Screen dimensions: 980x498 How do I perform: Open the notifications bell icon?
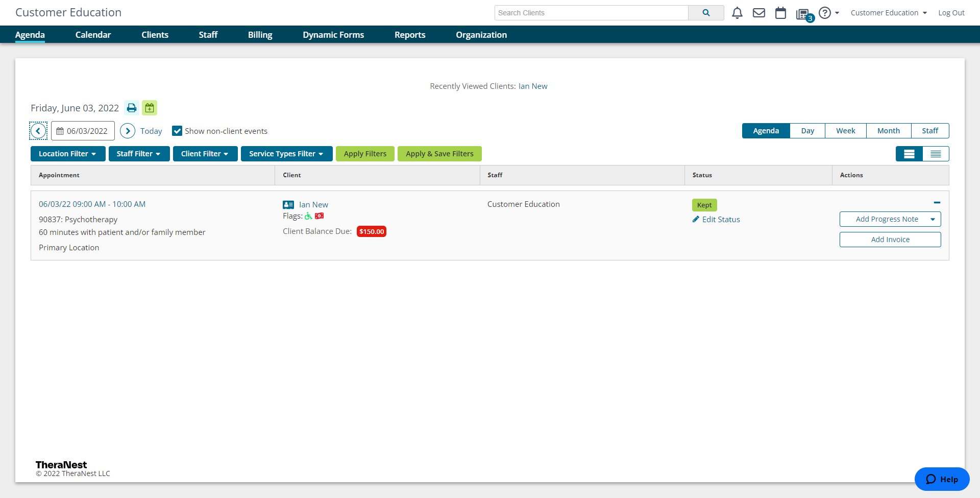click(737, 13)
